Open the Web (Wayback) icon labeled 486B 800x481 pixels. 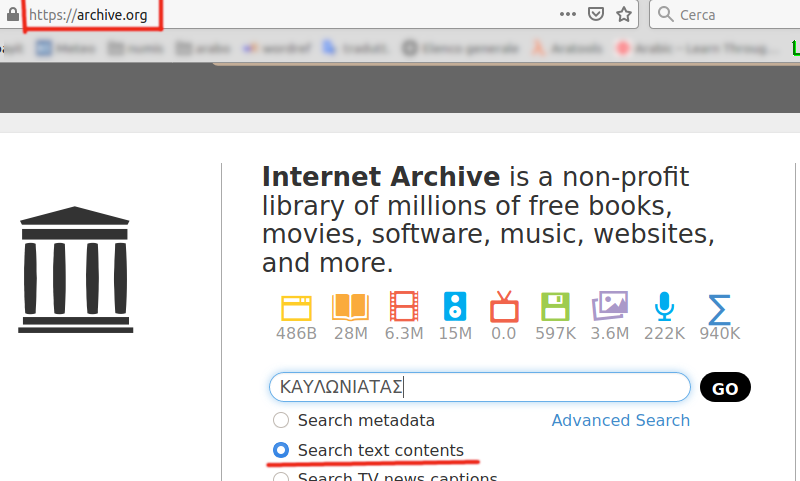[x=297, y=306]
